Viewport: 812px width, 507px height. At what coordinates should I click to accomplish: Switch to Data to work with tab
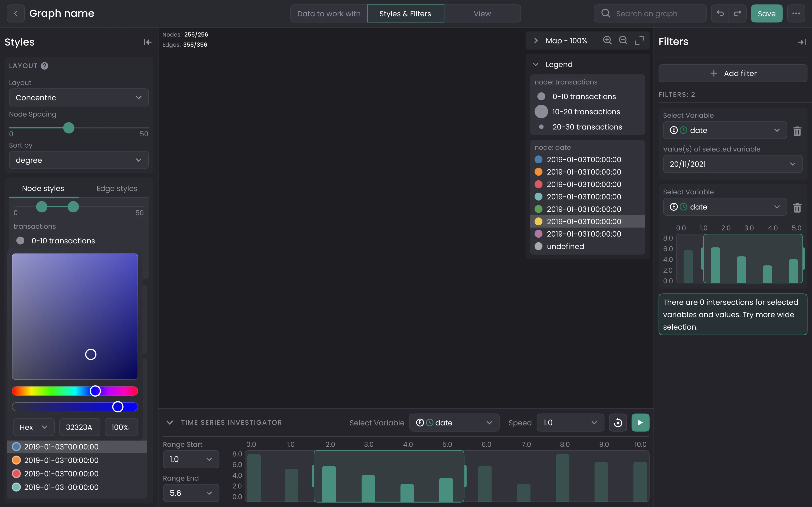(329, 13)
